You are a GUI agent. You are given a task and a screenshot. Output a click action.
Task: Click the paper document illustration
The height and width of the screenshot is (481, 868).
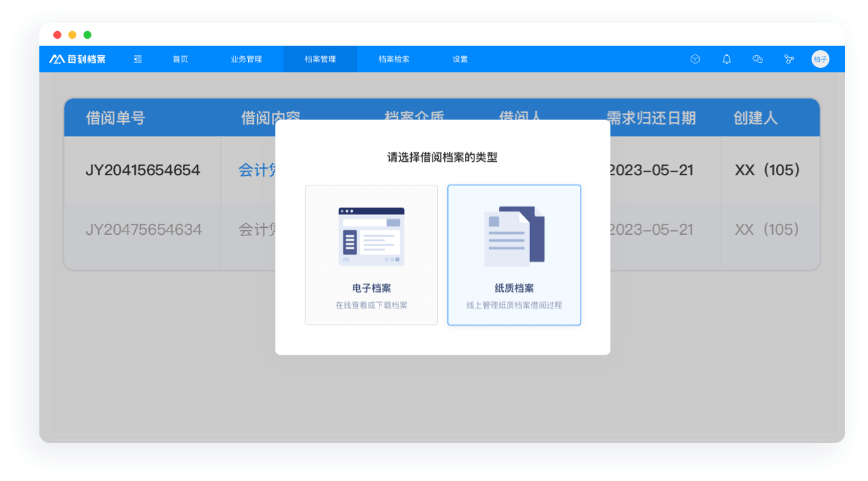(514, 235)
